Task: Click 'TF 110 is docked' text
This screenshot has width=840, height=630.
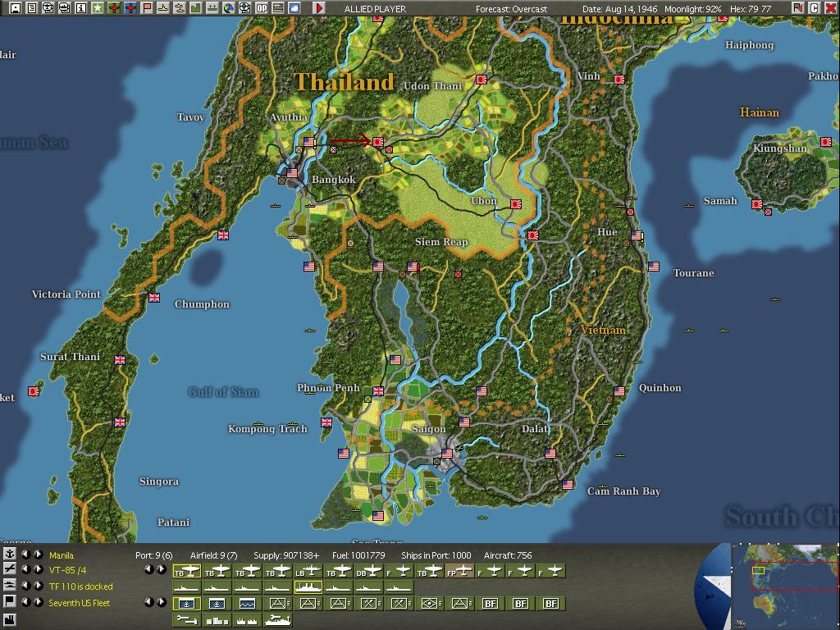Action: [81, 586]
